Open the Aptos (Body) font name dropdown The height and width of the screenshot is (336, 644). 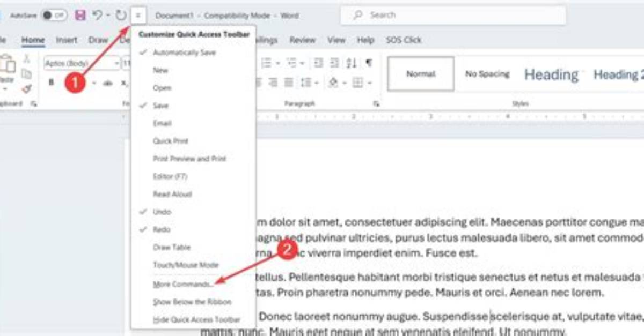(116, 64)
